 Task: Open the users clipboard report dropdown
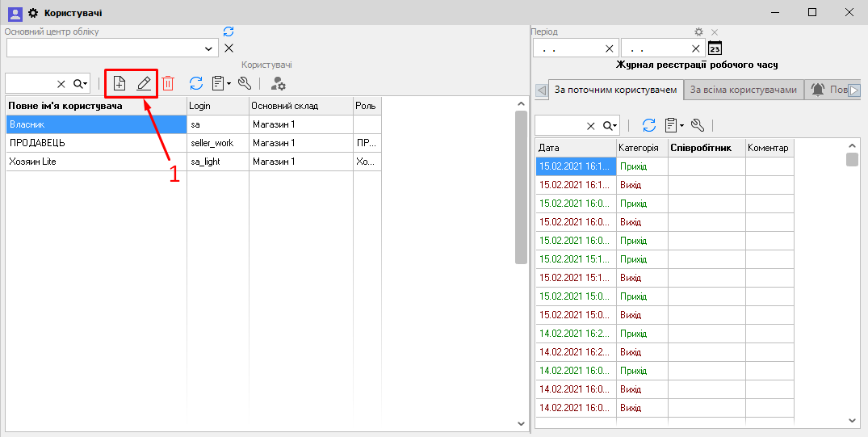[x=221, y=83]
